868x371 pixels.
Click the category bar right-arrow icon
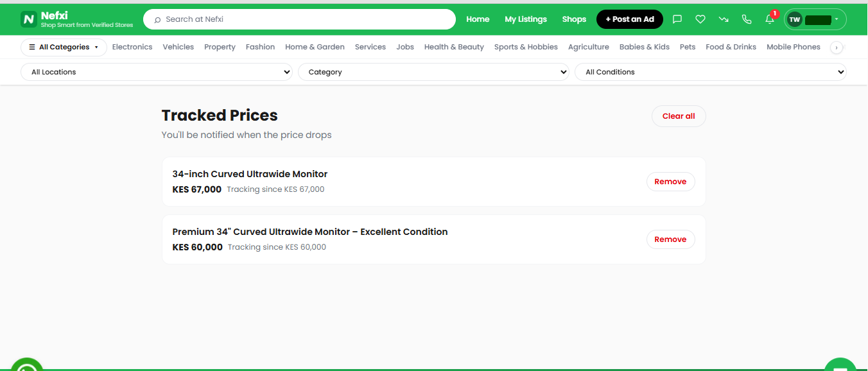pyautogui.click(x=836, y=47)
